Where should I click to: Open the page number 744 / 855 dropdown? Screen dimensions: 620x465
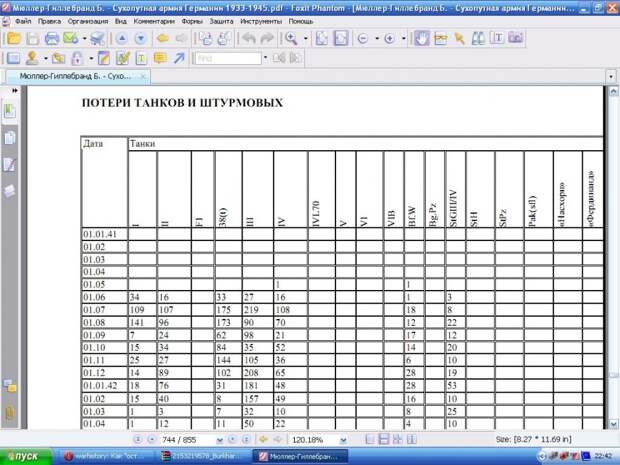[x=220, y=440]
